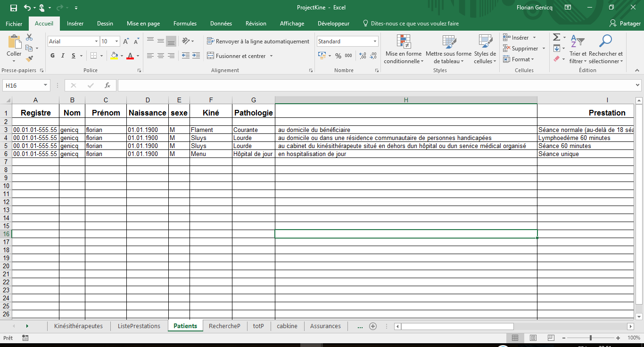The width and height of the screenshot is (644, 347).
Task: Open the Name Box dropdown arrow
Action: [46, 85]
